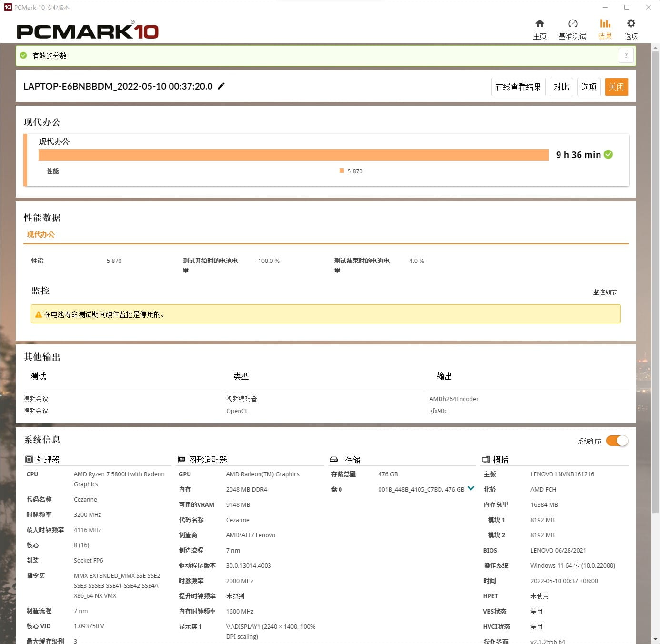Click the AMD Radeon(TM) Graphics GPU name
Viewport: 660px width, 644px height.
[263, 474]
